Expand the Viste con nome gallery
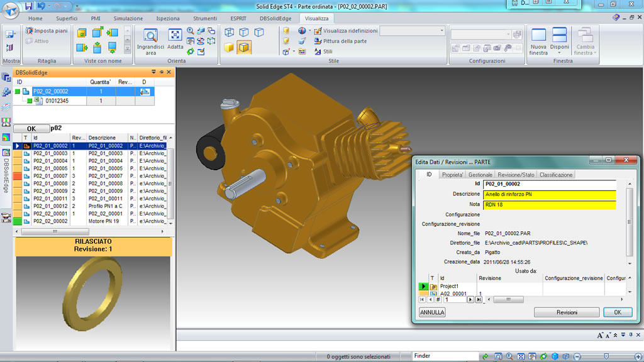 (x=127, y=49)
